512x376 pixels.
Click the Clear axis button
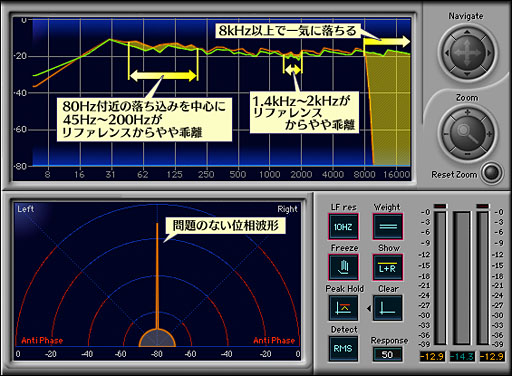tap(388, 308)
